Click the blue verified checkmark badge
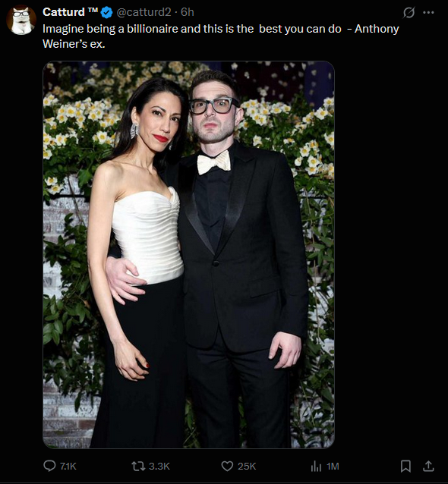 pos(106,12)
